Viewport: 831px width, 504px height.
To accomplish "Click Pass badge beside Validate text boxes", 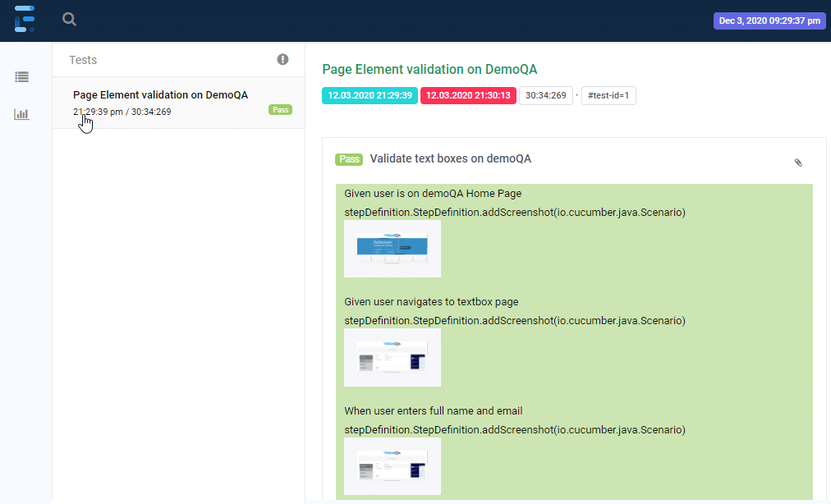I will click(349, 159).
